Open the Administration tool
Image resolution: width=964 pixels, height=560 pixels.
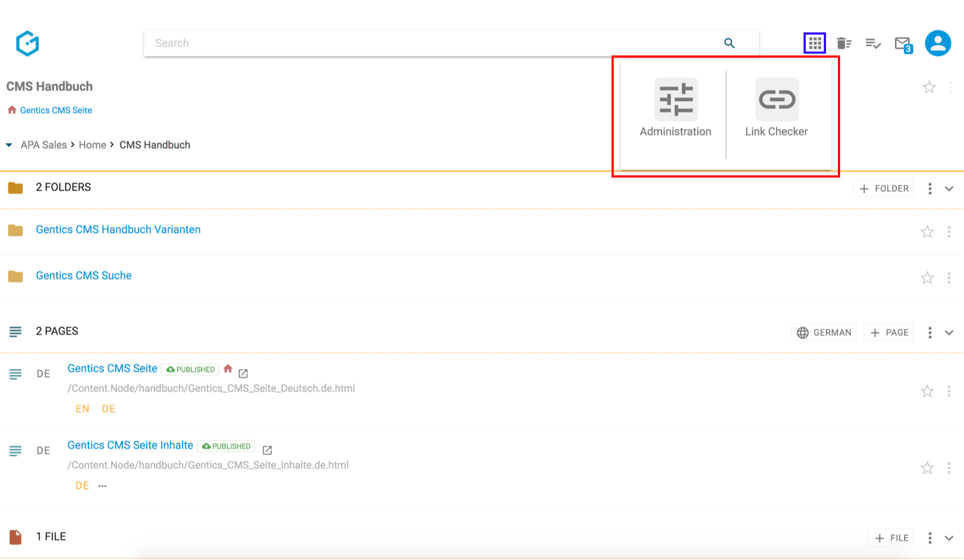point(676,108)
